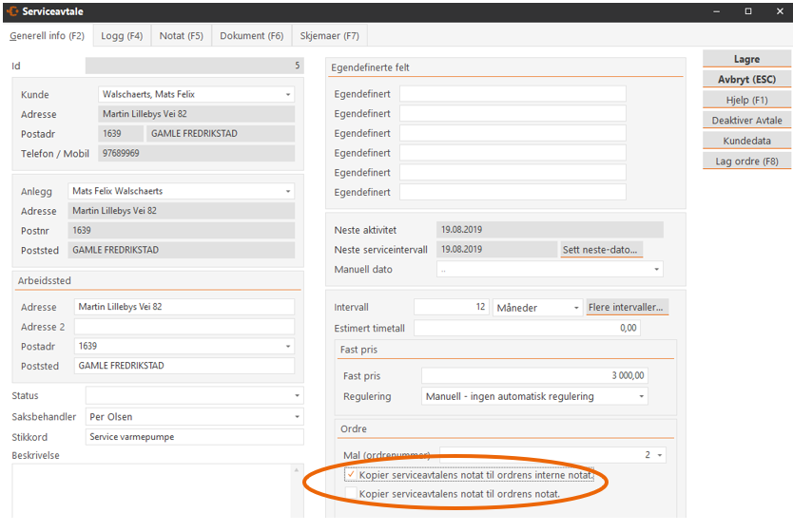Image resolution: width=793 pixels, height=532 pixels.
Task: Click the Estimert timetall field
Action: (527, 328)
